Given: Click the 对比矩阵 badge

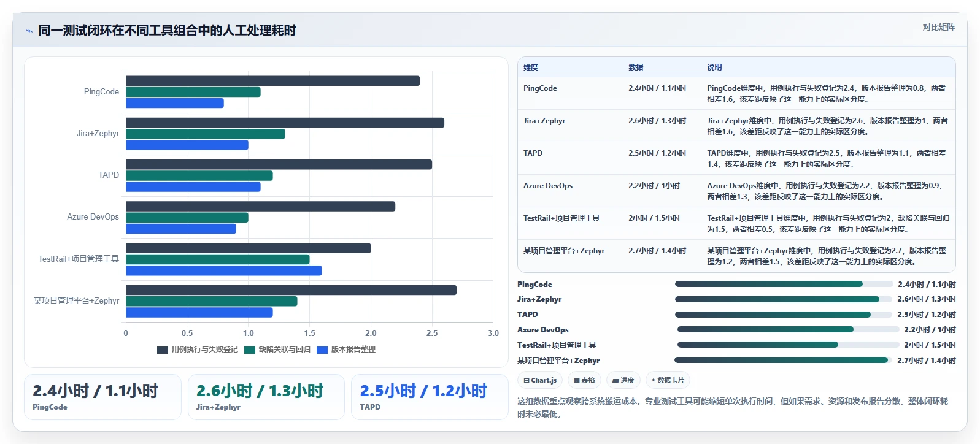Looking at the screenshot, I should (938, 27).
